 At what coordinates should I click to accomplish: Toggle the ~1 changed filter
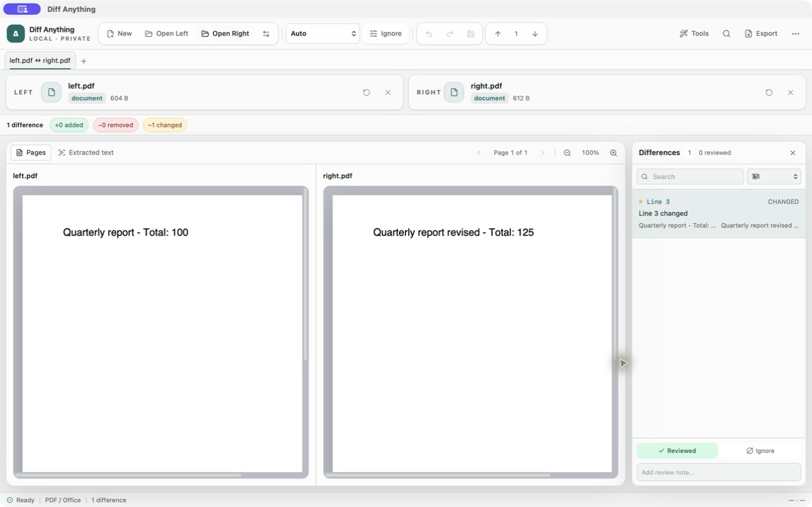coord(165,125)
